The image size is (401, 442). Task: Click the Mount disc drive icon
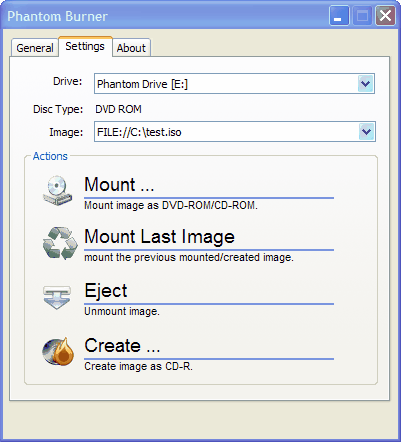click(x=58, y=191)
